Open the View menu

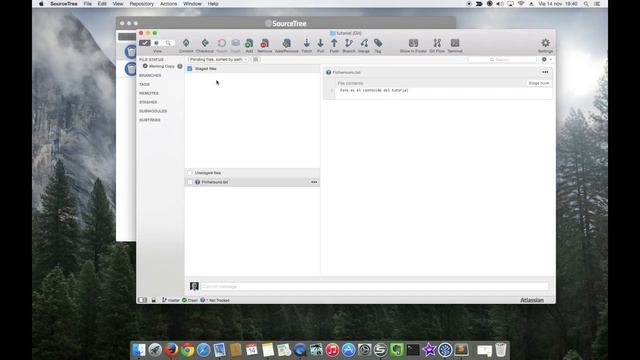point(118,4)
